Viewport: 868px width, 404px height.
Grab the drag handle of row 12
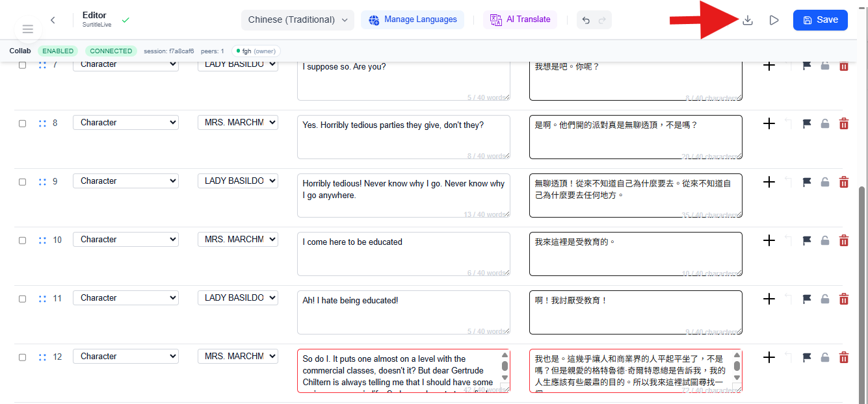point(42,357)
